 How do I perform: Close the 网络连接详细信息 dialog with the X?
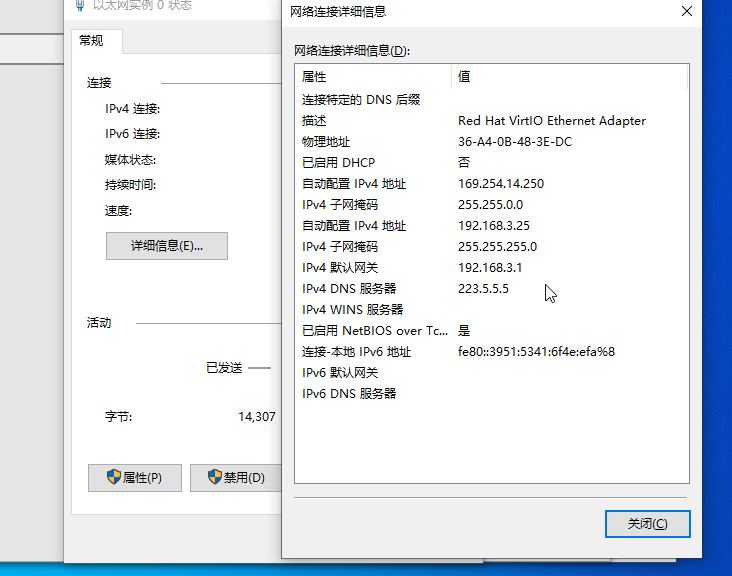(x=686, y=12)
